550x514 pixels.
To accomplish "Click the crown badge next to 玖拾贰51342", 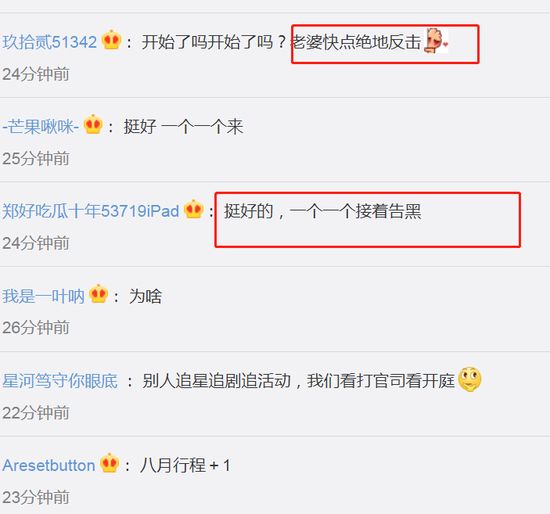I will (x=112, y=40).
